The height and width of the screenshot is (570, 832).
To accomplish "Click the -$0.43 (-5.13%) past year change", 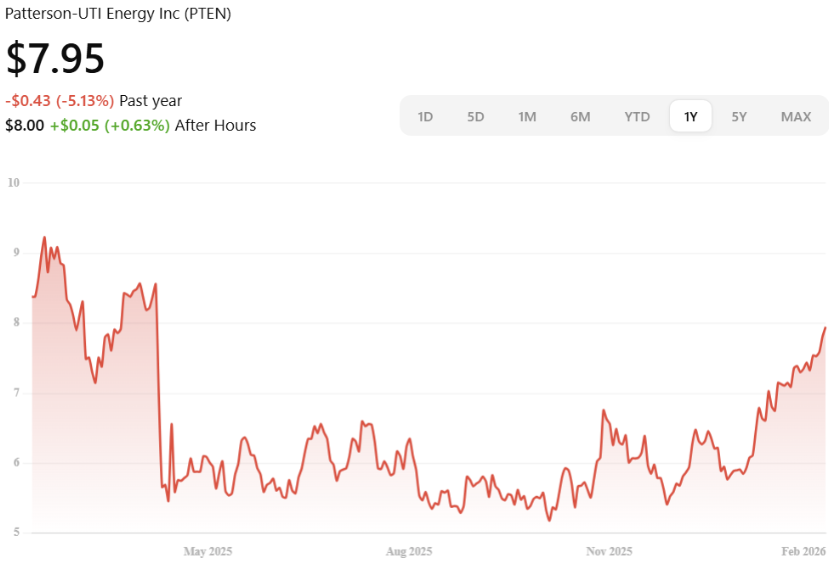I will coord(60,100).
